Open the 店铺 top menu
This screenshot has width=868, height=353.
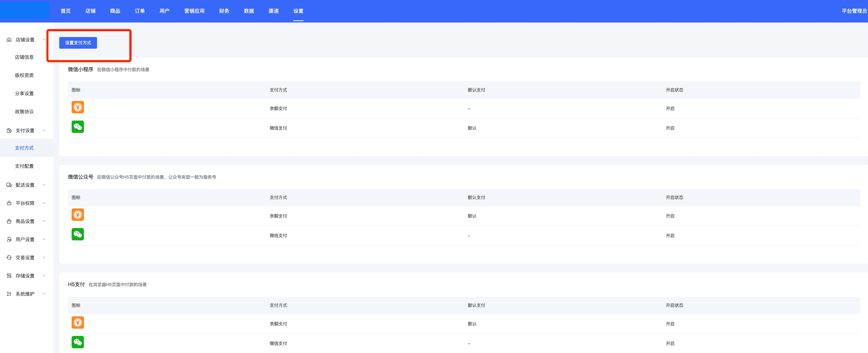[91, 11]
